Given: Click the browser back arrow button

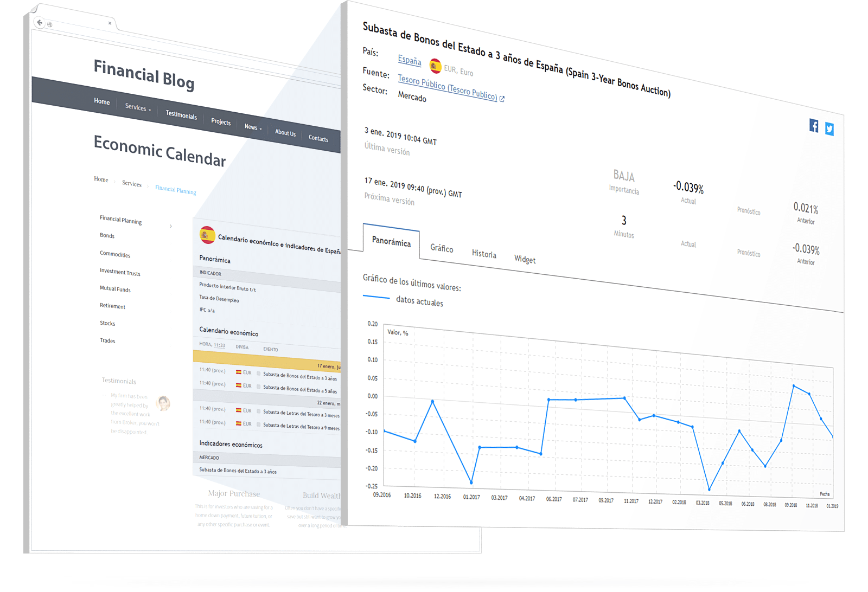Looking at the screenshot, I should click(x=40, y=23).
